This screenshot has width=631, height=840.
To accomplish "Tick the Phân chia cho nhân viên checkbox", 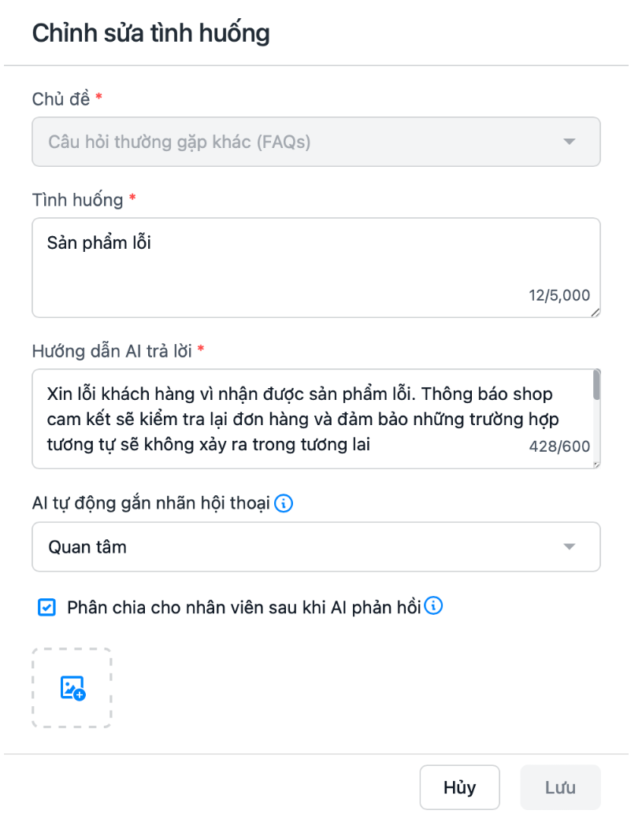I will point(47,607).
